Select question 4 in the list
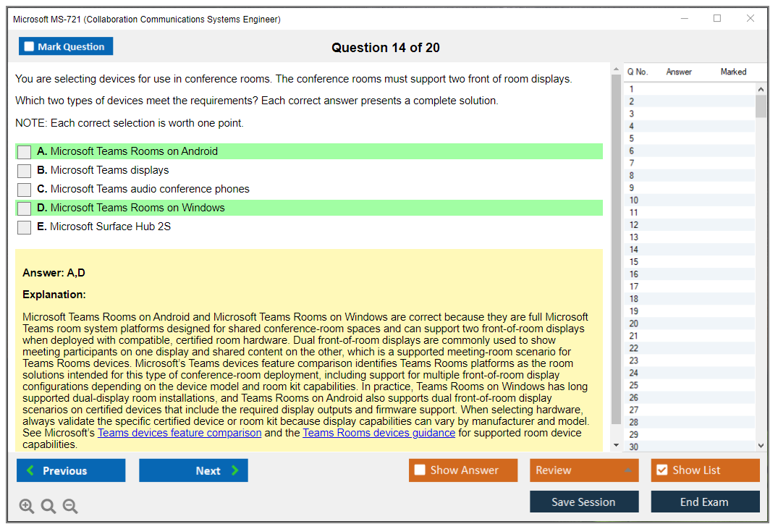The height and width of the screenshot is (532, 778). click(x=690, y=126)
